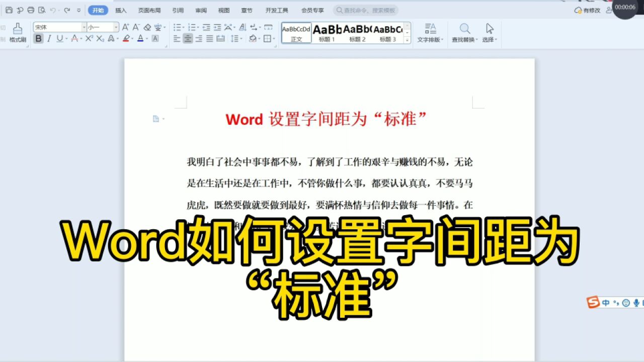Toggle character shading A icon

(155, 39)
